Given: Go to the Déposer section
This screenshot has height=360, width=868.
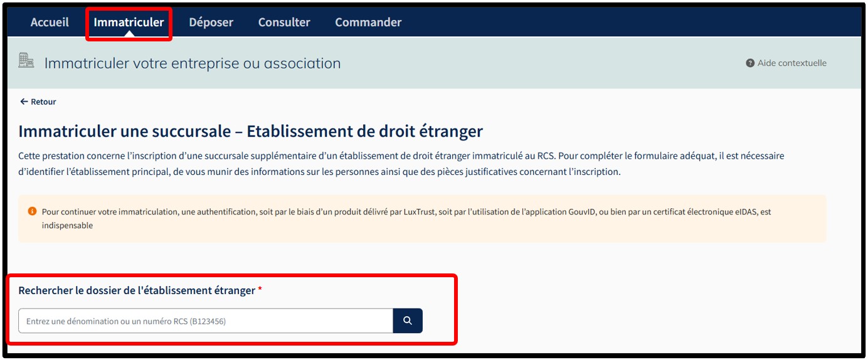Looking at the screenshot, I should [211, 23].
